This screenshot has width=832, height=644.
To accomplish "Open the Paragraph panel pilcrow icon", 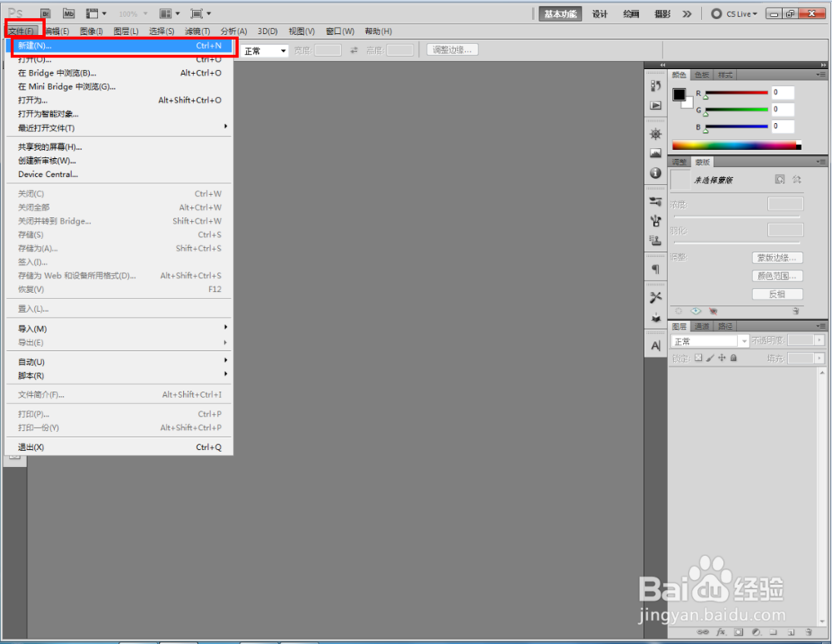I will [x=656, y=269].
